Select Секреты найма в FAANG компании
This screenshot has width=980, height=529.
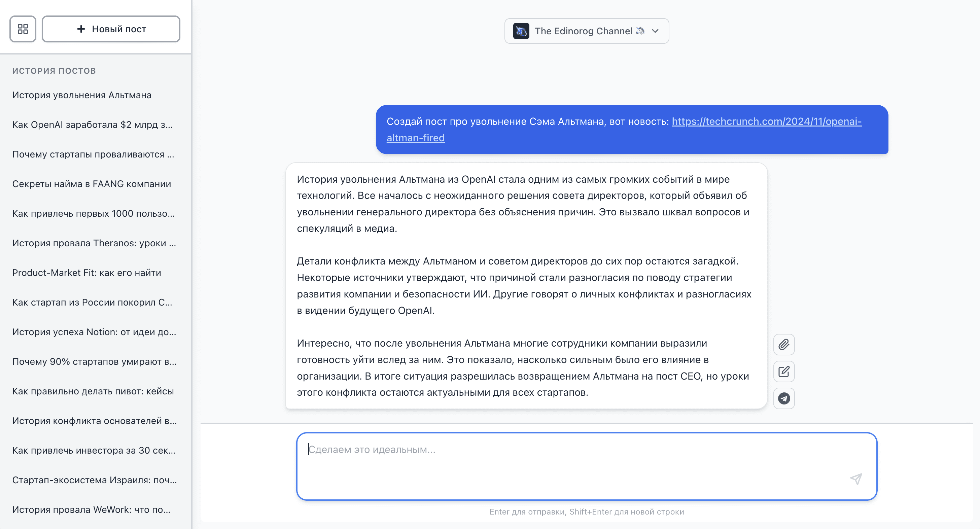[92, 184]
